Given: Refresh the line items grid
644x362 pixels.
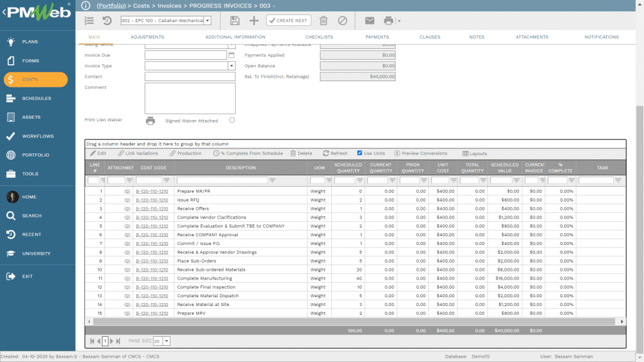Looking at the screenshot, I should click(335, 153).
